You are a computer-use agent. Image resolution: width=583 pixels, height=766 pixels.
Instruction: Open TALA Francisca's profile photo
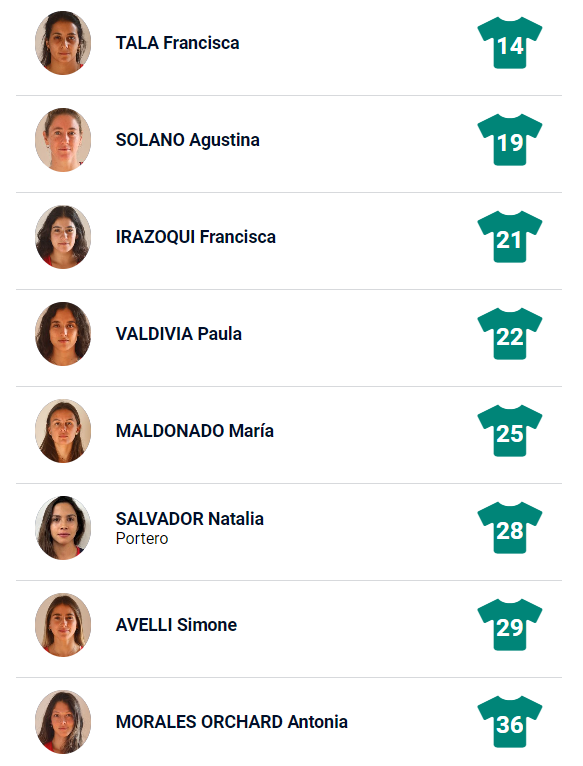tap(63, 43)
